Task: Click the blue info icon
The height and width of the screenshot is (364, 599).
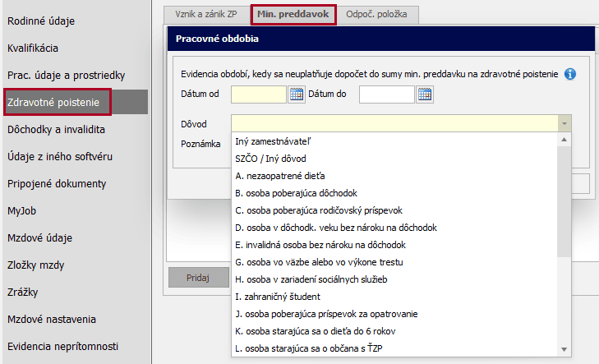Action: (569, 74)
